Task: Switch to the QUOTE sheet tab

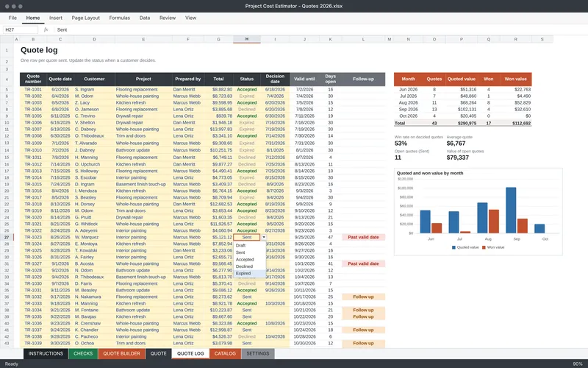Action: 158,354
